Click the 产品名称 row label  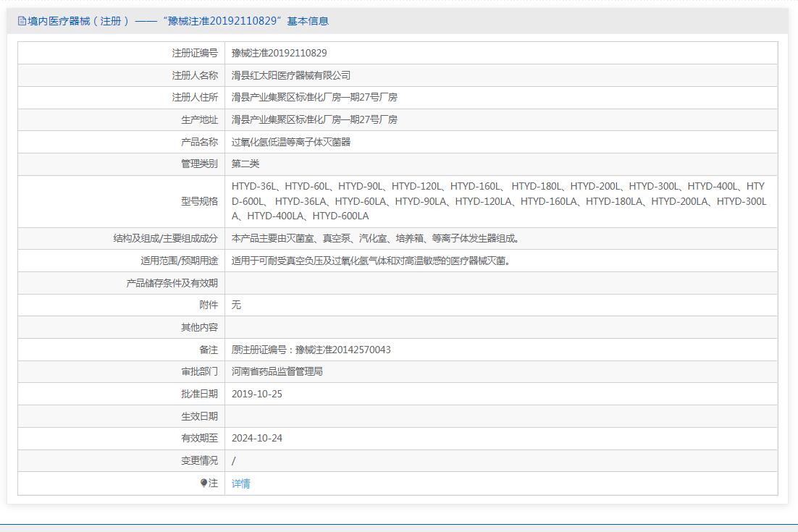tap(199, 142)
